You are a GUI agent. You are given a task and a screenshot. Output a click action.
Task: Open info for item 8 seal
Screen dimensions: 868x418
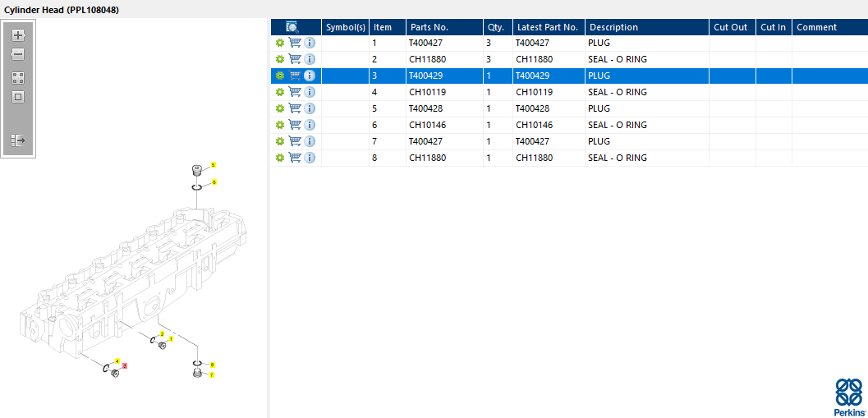[310, 158]
